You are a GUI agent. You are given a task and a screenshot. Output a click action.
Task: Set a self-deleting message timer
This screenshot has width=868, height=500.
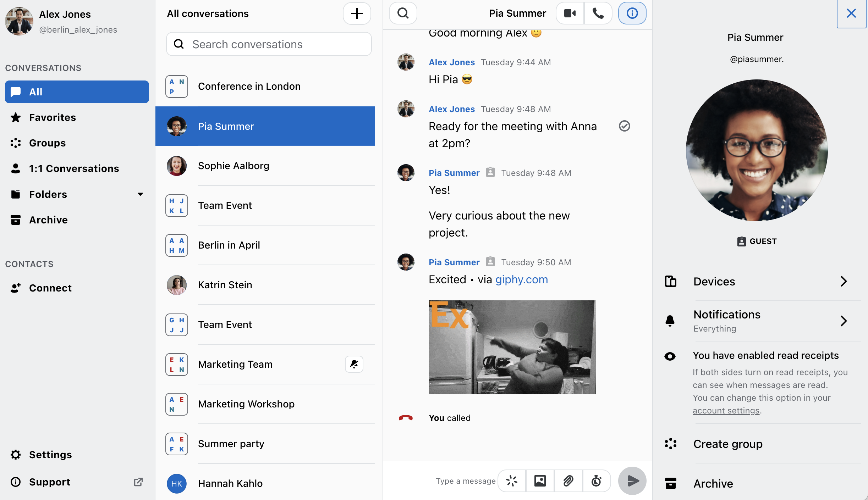point(596,481)
